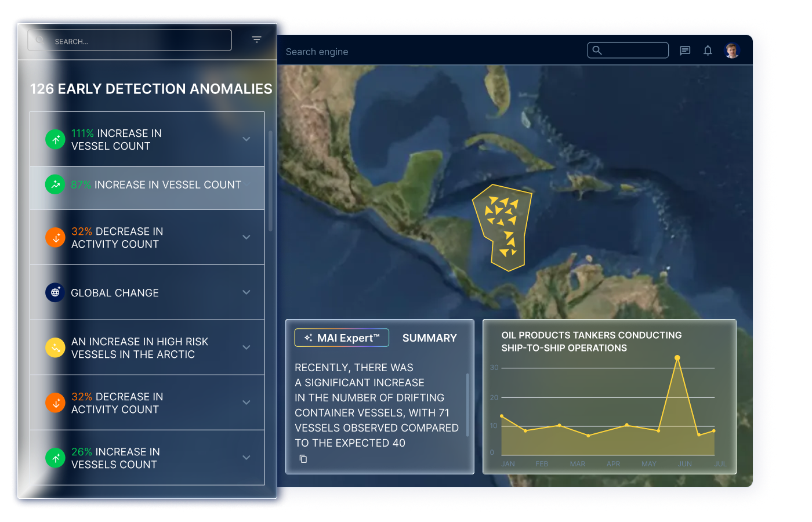Copy summary text using the copy icon

(x=303, y=459)
